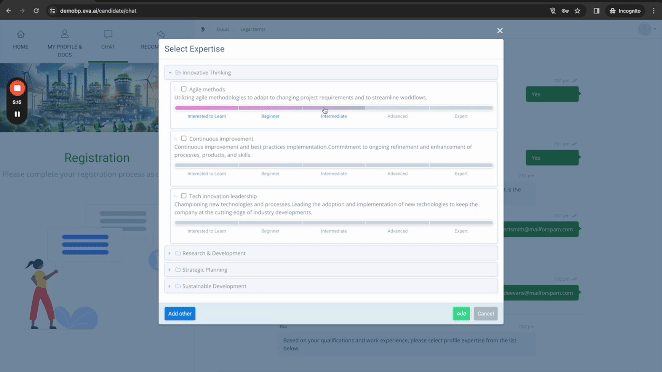The image size is (662, 372).
Task: Set Agile methods slider to Advanced
Action: pos(397,108)
